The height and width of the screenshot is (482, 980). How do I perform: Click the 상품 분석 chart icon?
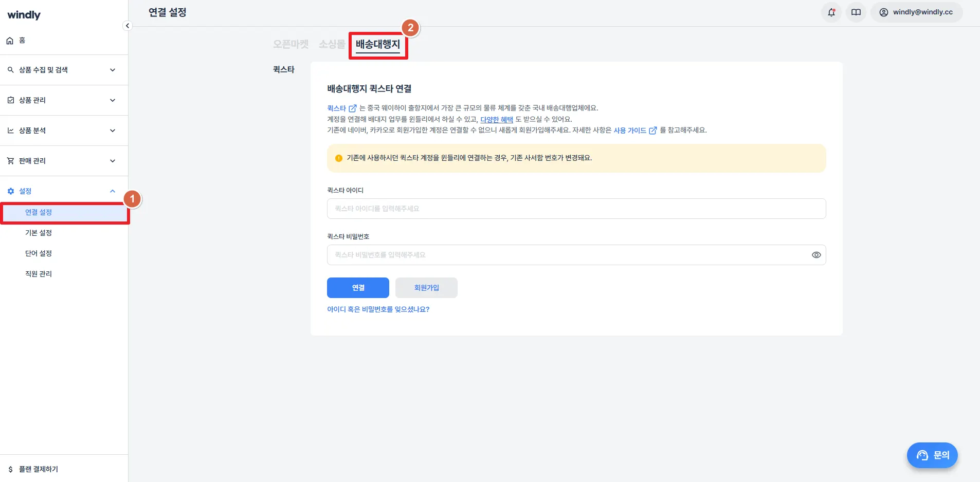10,131
